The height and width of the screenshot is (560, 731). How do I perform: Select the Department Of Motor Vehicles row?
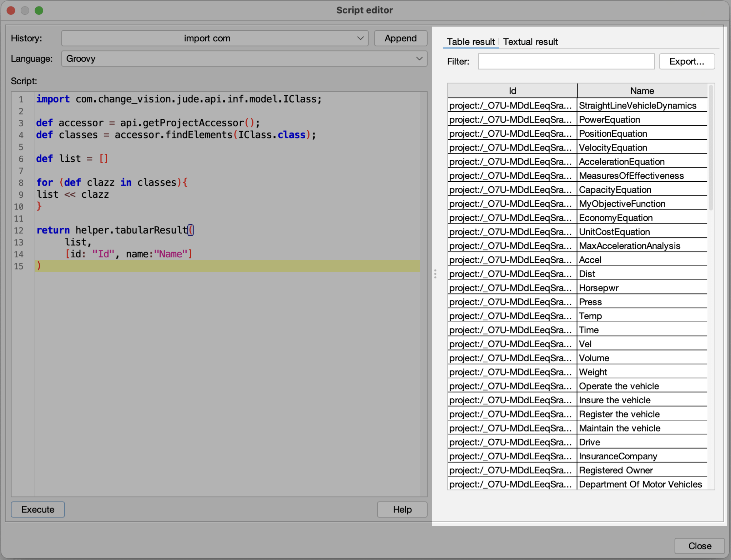607,484
